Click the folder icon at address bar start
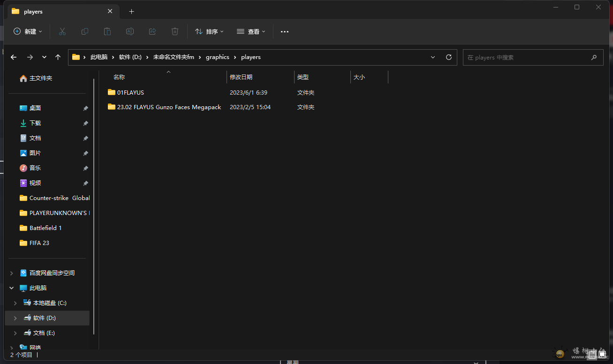 [76, 57]
